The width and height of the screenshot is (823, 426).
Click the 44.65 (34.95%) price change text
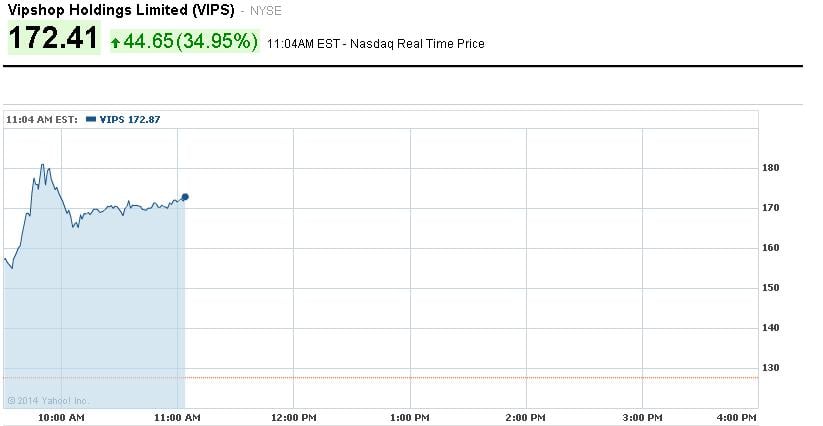coord(191,42)
